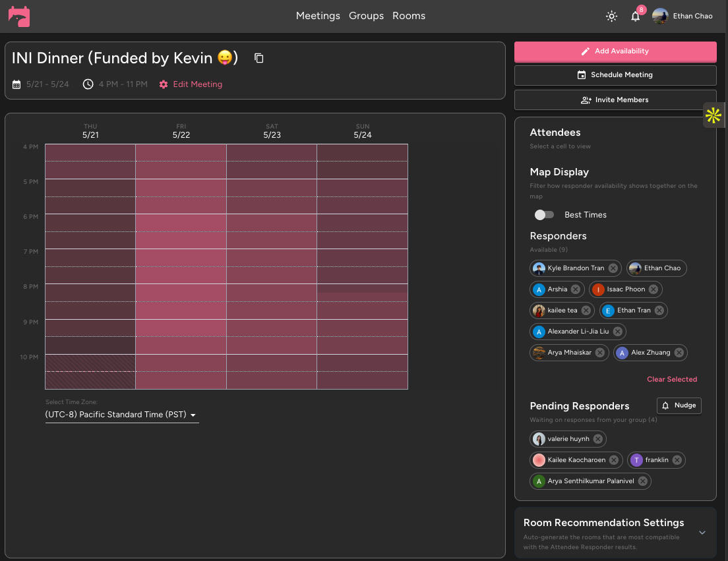728x561 pixels.
Task: Open the Groups nav tab
Action: 367,16
